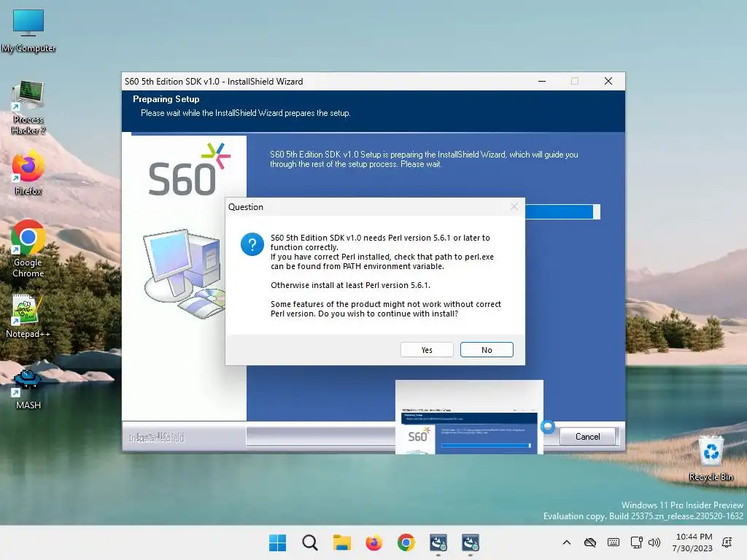Click the cloud sync tray icon
This screenshot has height=560, width=747.
pyautogui.click(x=589, y=542)
